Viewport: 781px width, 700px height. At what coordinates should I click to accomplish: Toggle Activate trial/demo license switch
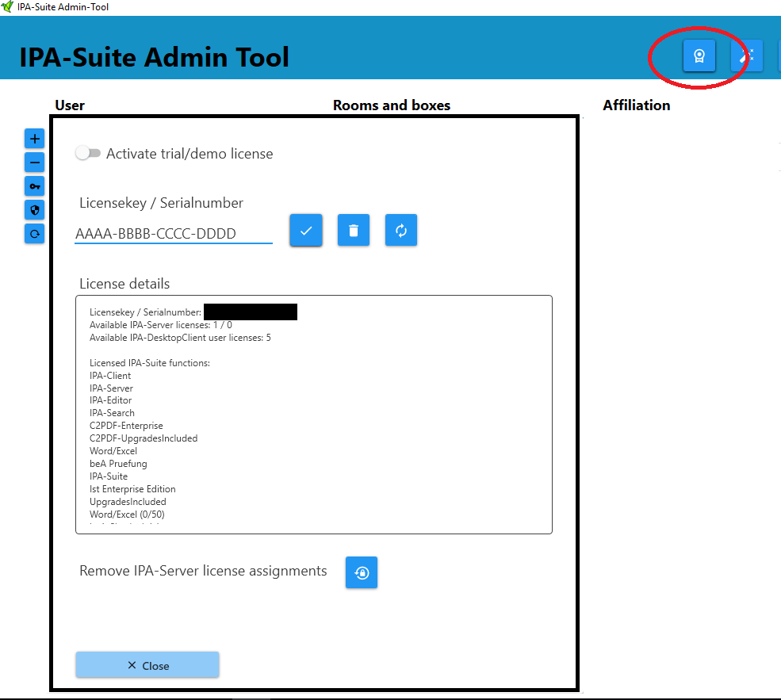click(88, 153)
